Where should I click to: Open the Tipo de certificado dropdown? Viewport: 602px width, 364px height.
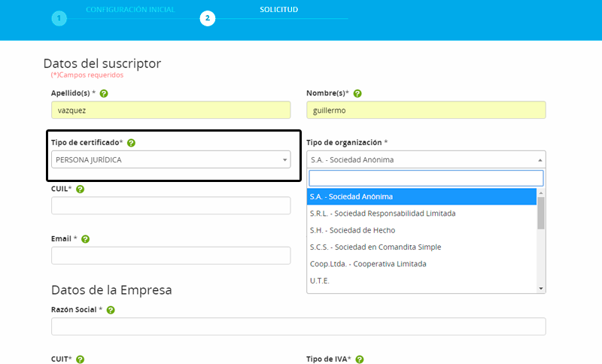coord(171,159)
